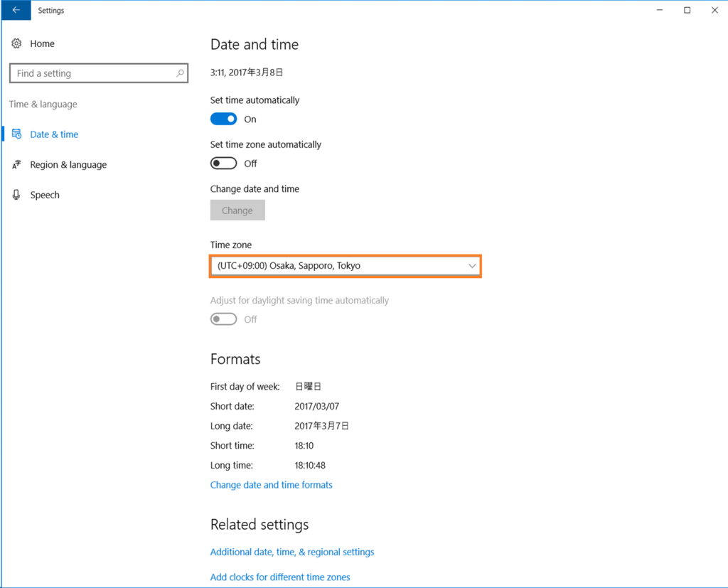
Task: Click the Speech microphone icon
Action: [x=17, y=195]
